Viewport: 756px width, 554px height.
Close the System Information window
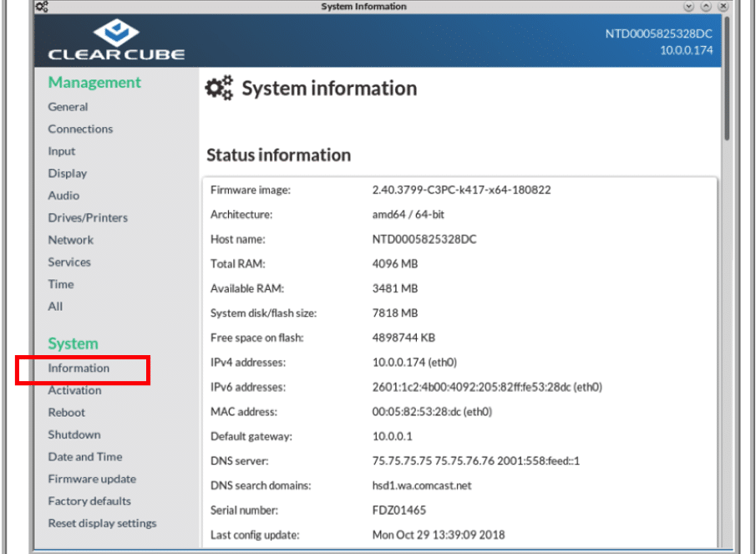(x=723, y=7)
